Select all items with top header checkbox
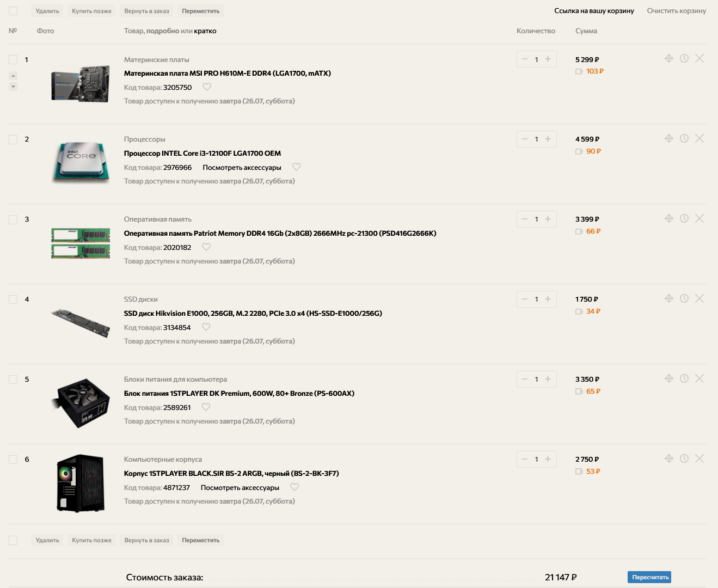The width and height of the screenshot is (718, 588). tap(13, 11)
